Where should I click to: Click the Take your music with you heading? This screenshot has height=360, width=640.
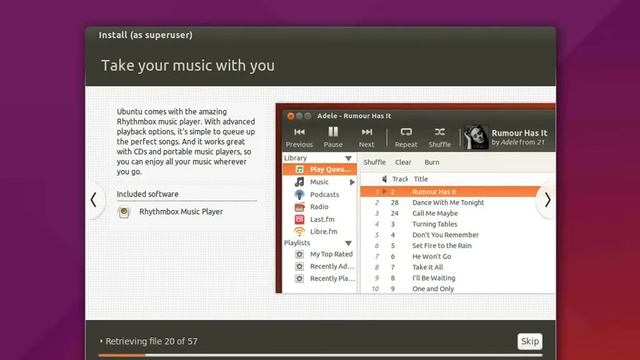coord(188,65)
